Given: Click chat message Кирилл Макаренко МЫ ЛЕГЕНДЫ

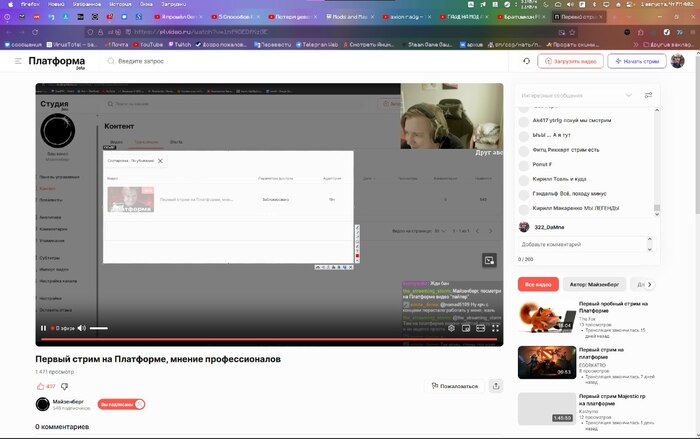Looking at the screenshot, I should pyautogui.click(x=575, y=208).
